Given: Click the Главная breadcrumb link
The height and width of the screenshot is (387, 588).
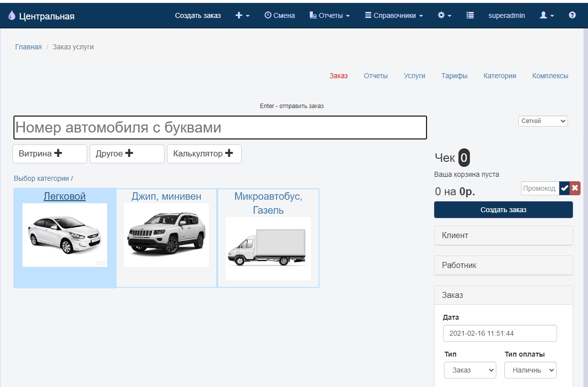Looking at the screenshot, I should pyautogui.click(x=28, y=47).
